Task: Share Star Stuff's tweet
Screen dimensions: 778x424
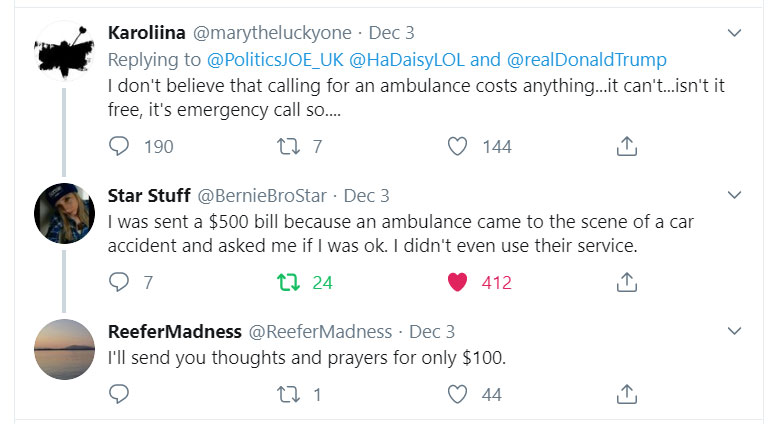Action: 626,283
